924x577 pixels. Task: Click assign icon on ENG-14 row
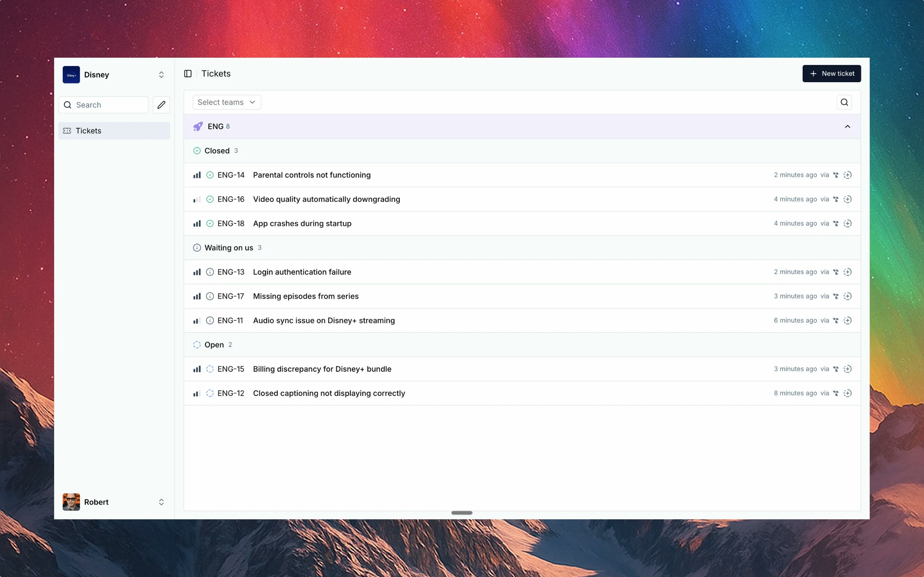coord(847,175)
